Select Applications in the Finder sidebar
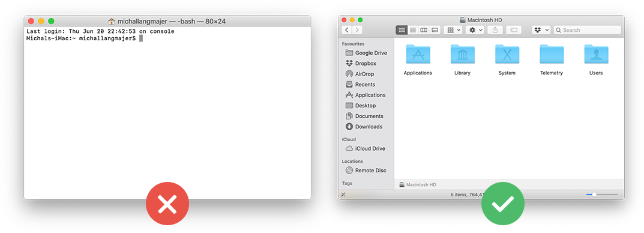This screenshot has height=233, width=644. (x=366, y=95)
